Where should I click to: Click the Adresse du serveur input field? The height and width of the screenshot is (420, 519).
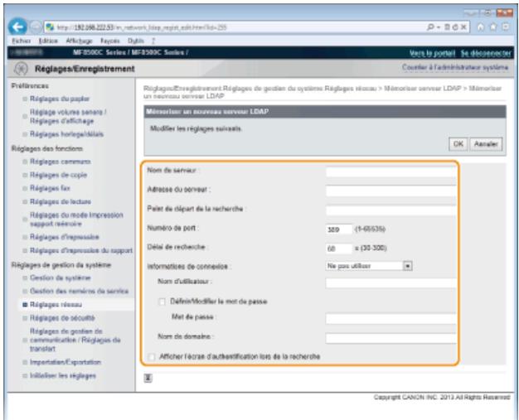point(390,191)
